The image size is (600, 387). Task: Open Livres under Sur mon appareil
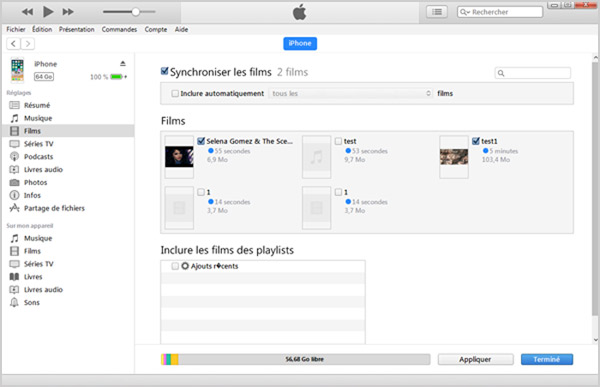pos(33,277)
